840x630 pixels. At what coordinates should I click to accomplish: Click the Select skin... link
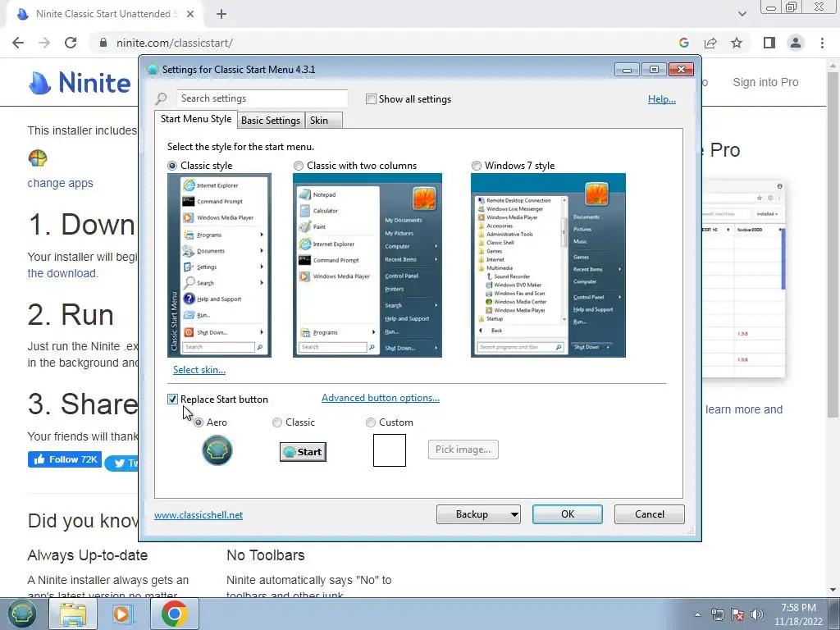pos(199,370)
